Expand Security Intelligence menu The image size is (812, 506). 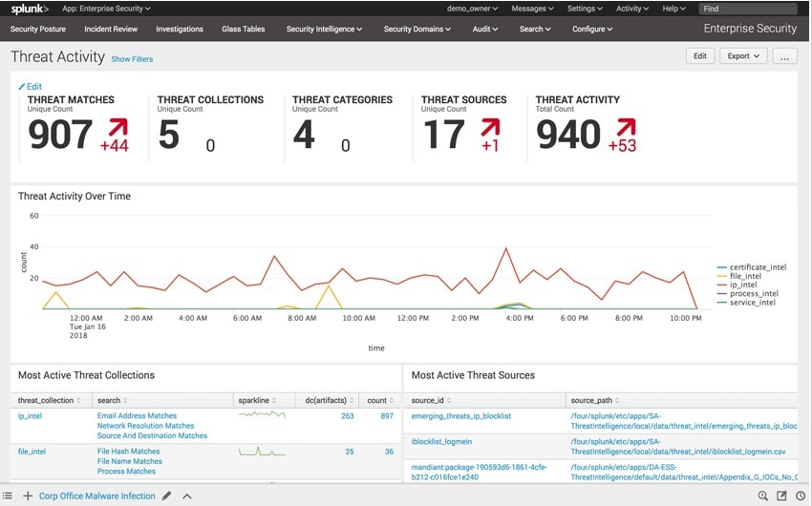(x=324, y=29)
